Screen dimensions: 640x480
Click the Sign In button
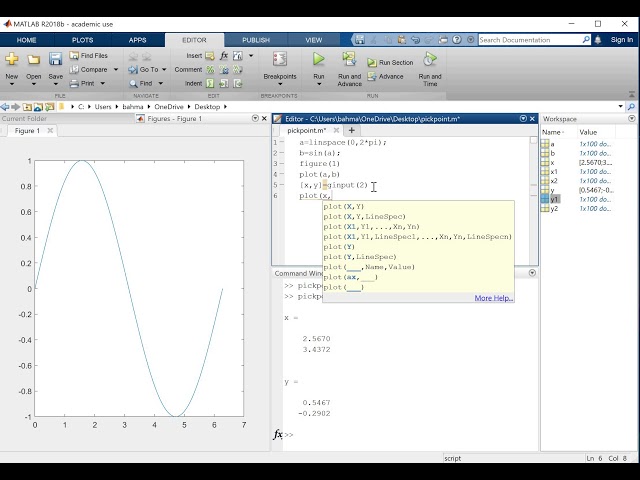click(622, 40)
